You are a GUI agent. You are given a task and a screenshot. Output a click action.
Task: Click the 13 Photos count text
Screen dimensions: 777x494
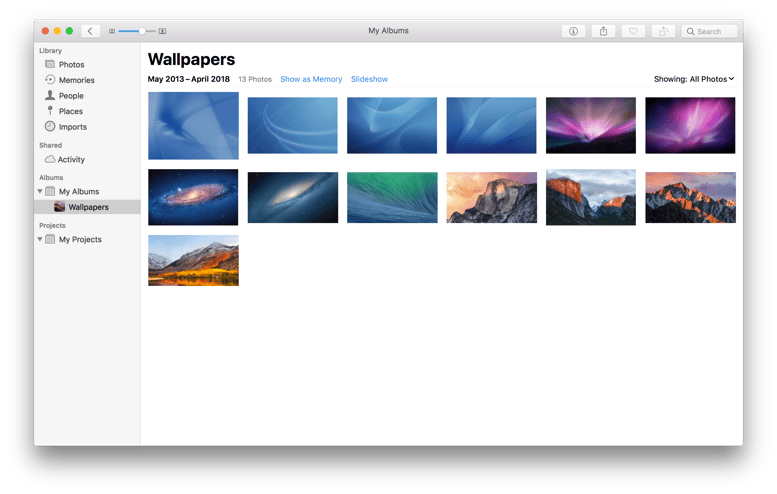[255, 79]
